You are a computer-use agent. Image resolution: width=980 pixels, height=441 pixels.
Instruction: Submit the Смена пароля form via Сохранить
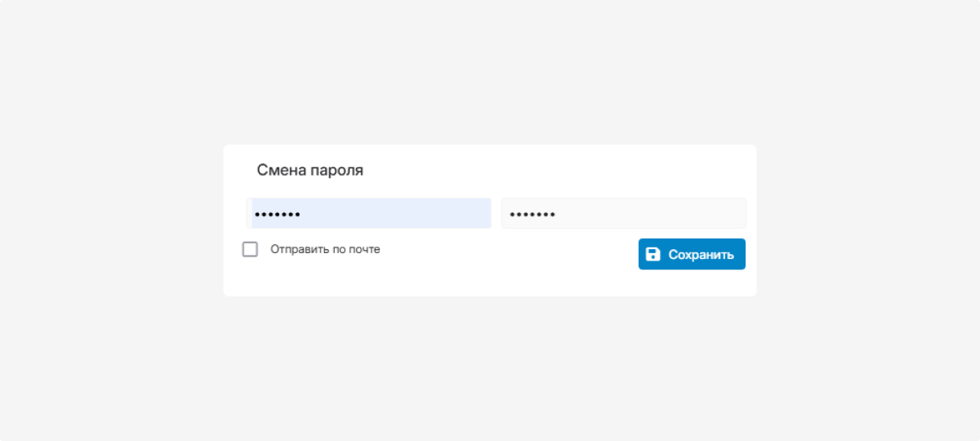(x=692, y=254)
